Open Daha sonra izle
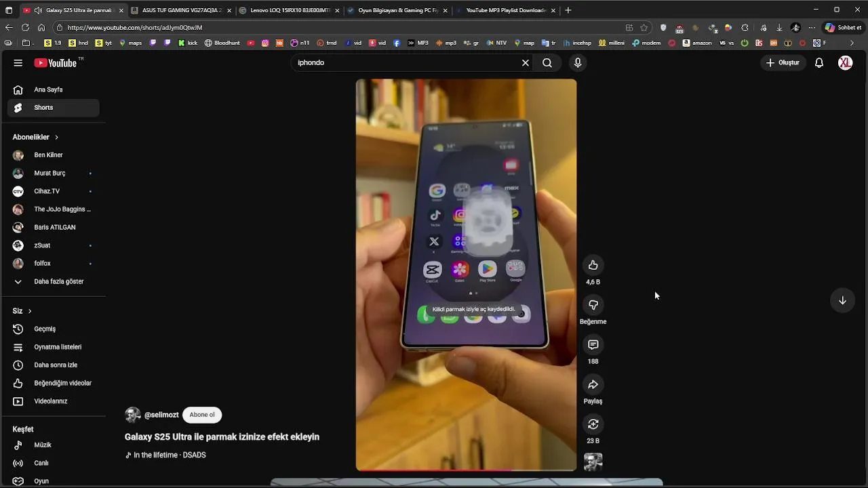Screen dimensions: 868x488 pos(54,365)
